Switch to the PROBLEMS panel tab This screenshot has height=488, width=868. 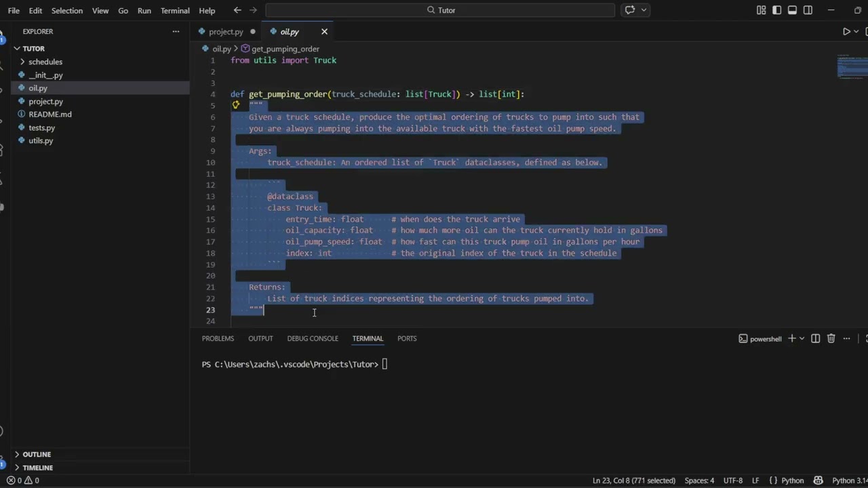[x=218, y=338]
